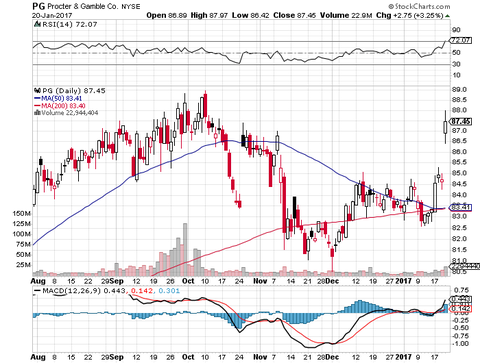Select the blue MA(50) legend line swatch
Image resolution: width=480 pixels, height=363 pixels.
click(37, 99)
